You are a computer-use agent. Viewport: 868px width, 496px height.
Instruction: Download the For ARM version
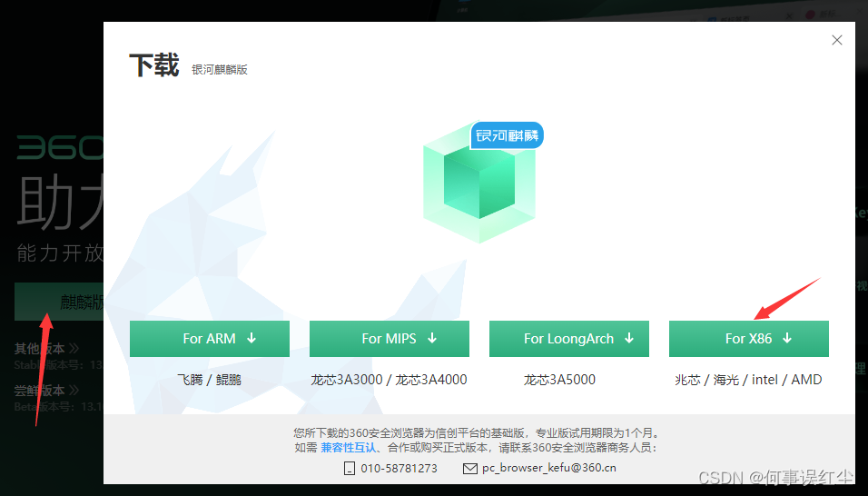point(209,339)
